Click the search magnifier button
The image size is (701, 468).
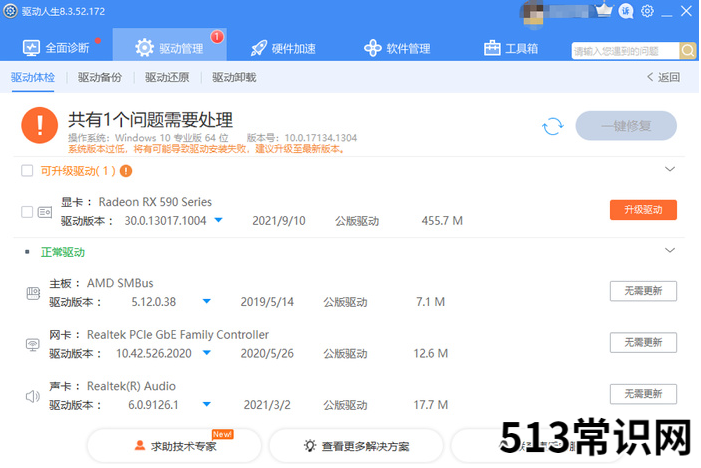[688, 51]
